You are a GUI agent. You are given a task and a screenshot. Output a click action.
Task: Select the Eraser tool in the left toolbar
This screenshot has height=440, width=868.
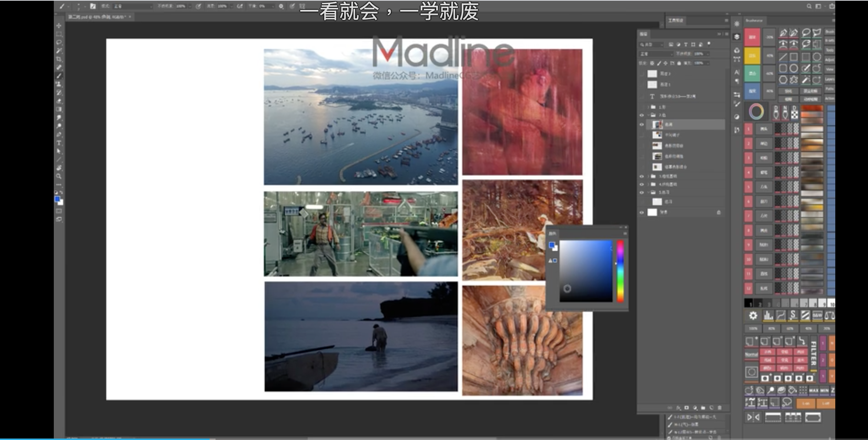59,101
